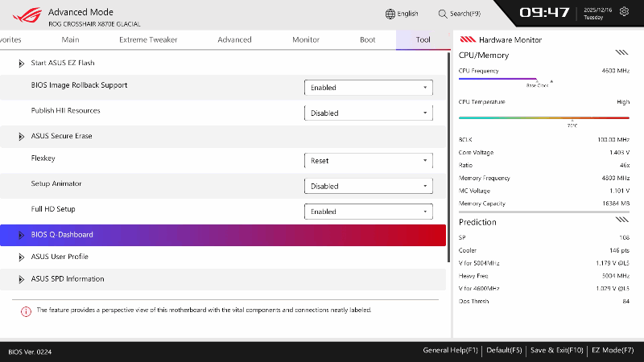
Task: Click the info icon beside help text
Action: 26,311
